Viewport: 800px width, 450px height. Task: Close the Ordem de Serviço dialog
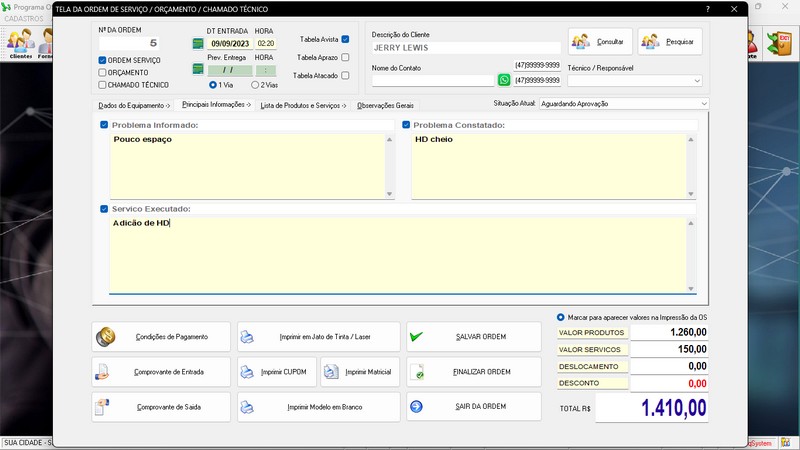(x=734, y=9)
